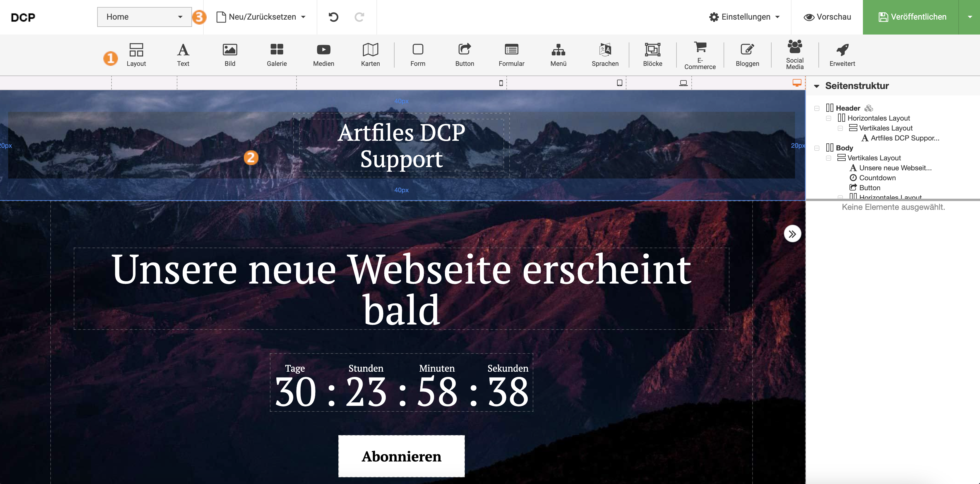980x484 pixels.
Task: Open the Social Media tool
Action: [x=795, y=55]
